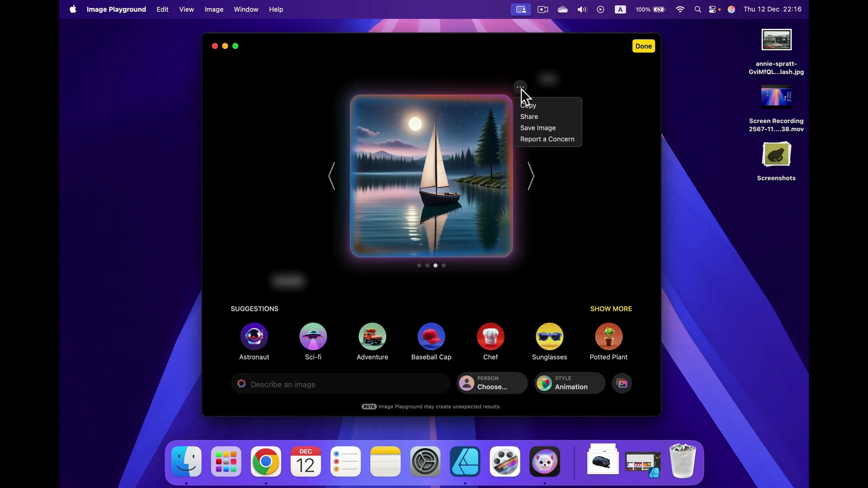This screenshot has height=488, width=868.
Task: Click SHOW MORE to reveal extra suggestions
Action: point(611,309)
